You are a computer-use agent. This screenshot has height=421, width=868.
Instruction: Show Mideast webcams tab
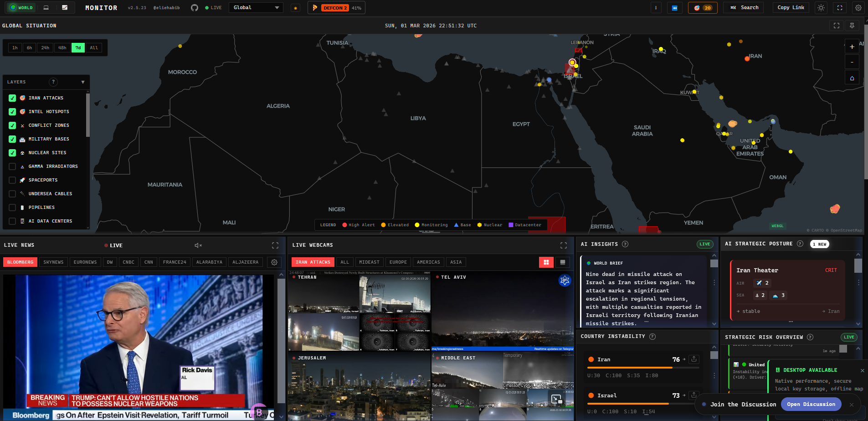(369, 262)
